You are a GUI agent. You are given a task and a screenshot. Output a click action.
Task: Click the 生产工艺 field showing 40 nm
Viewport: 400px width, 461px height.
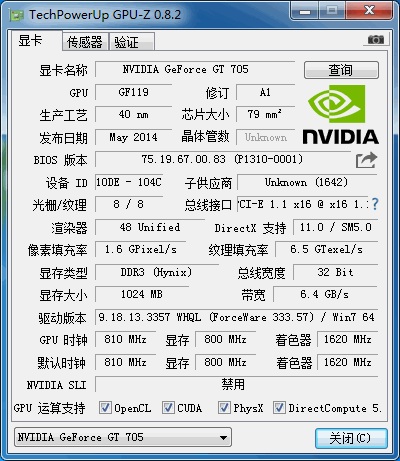coord(134,115)
